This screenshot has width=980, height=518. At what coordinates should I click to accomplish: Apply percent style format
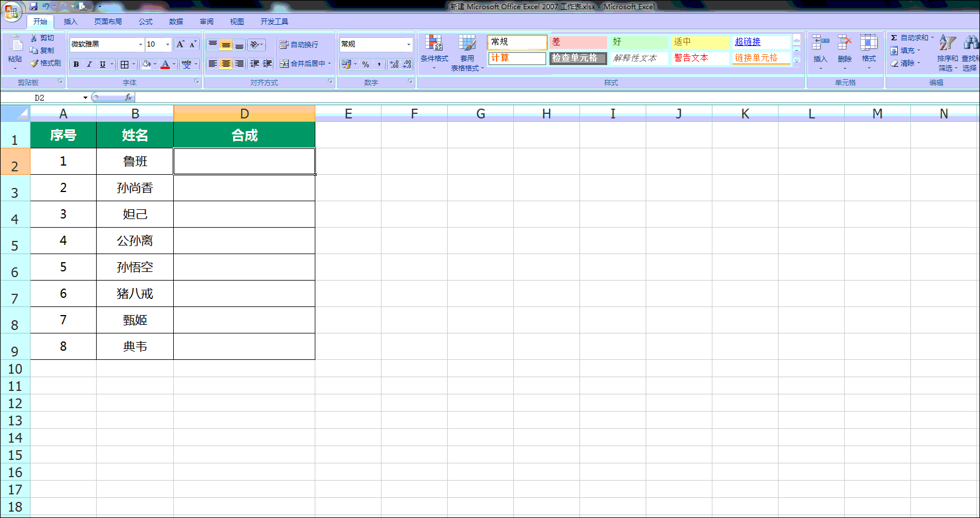tap(365, 64)
